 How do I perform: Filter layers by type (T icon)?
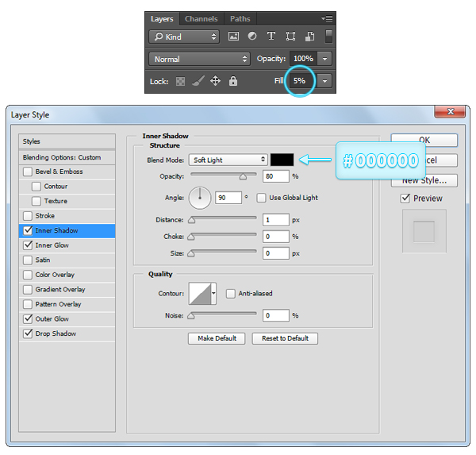(271, 37)
